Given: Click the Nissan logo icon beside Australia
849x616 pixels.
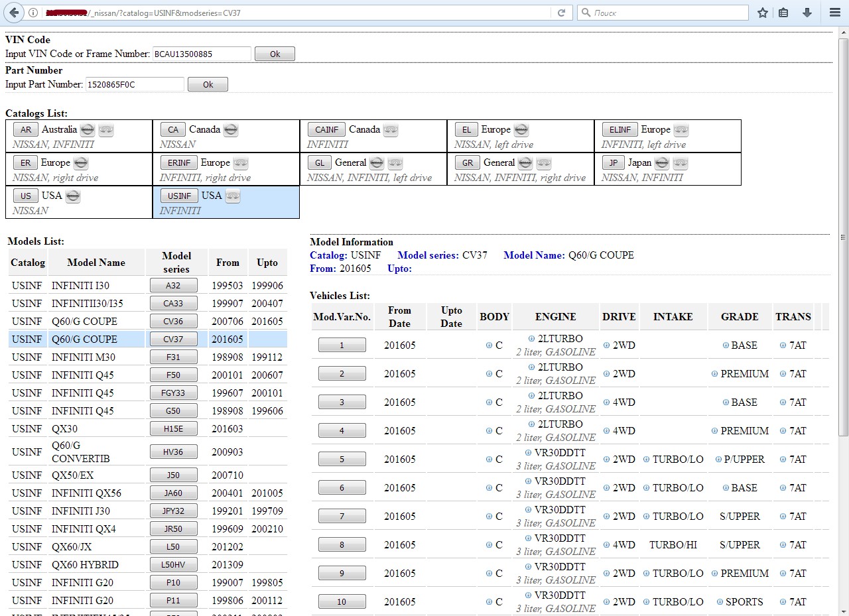Looking at the screenshot, I should 88,130.
